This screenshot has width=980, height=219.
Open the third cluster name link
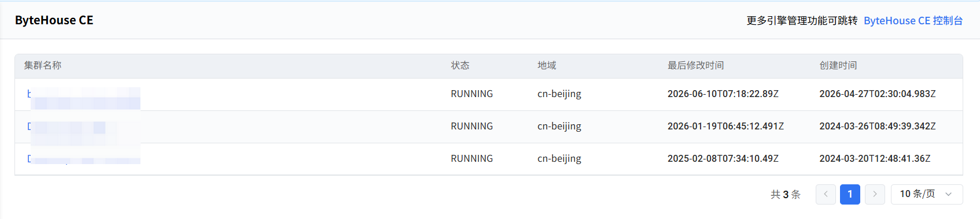[84, 158]
